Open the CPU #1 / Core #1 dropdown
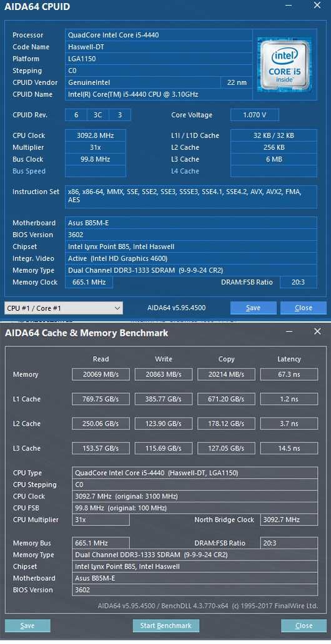 (64, 308)
